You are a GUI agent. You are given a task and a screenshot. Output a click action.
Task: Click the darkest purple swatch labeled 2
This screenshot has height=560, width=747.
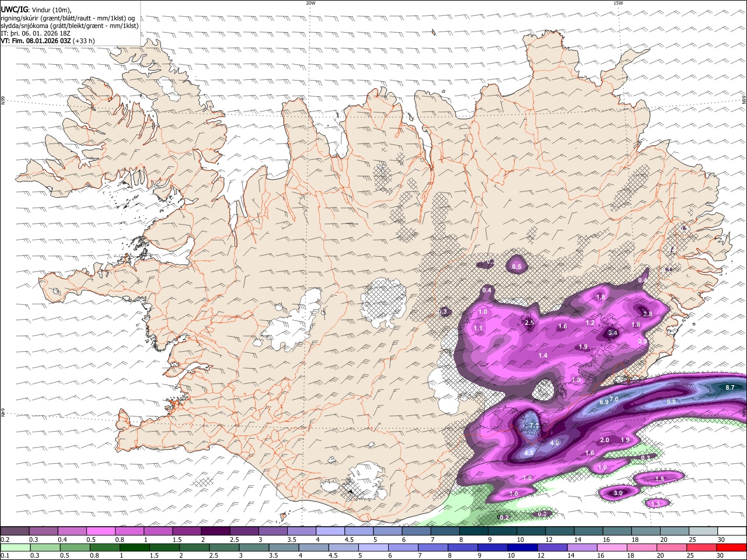click(x=215, y=531)
